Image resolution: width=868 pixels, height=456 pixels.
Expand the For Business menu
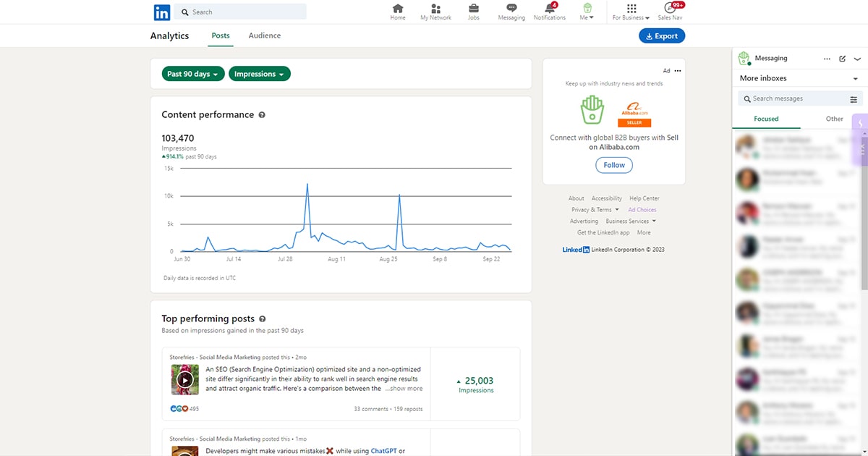click(x=631, y=12)
